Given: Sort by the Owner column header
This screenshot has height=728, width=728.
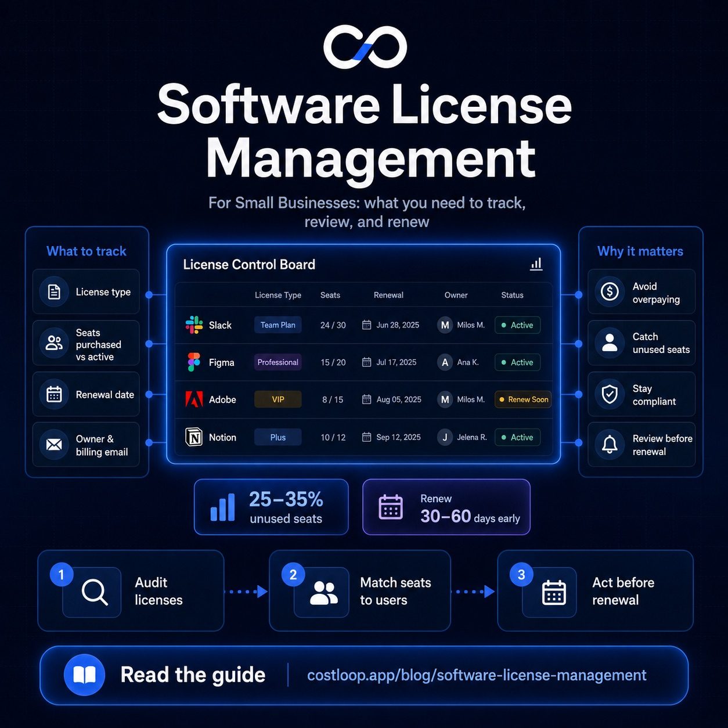Looking at the screenshot, I should 456,295.
